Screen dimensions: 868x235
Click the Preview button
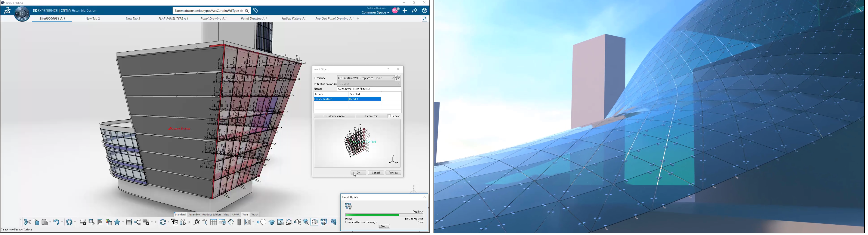coord(393,173)
